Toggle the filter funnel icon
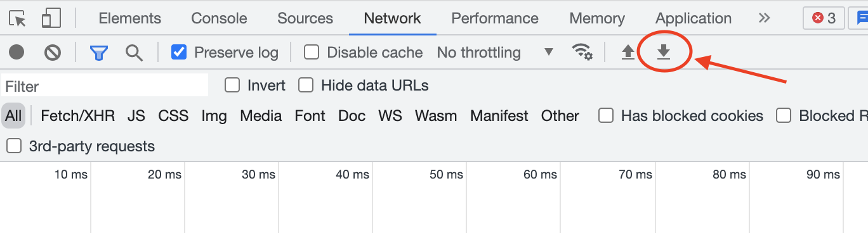This screenshot has height=233, width=868. click(x=98, y=52)
